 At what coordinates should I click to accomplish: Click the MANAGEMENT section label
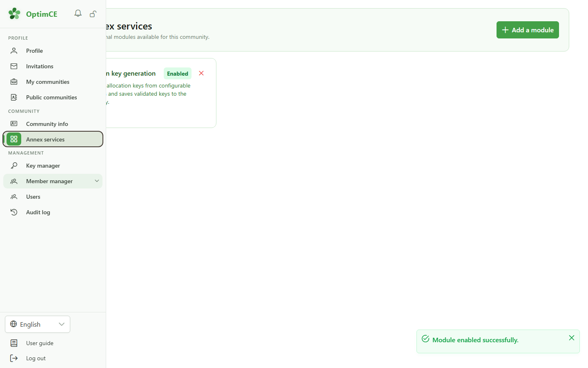26,153
